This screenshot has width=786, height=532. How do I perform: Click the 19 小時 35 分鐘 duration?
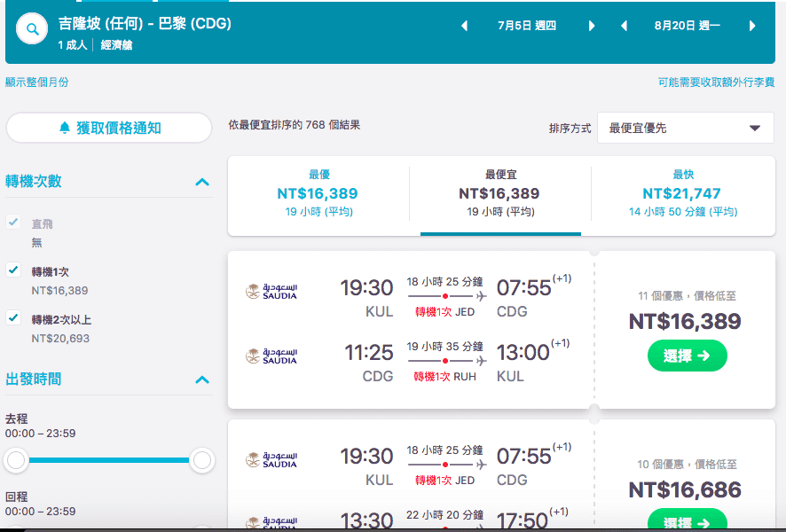(444, 347)
